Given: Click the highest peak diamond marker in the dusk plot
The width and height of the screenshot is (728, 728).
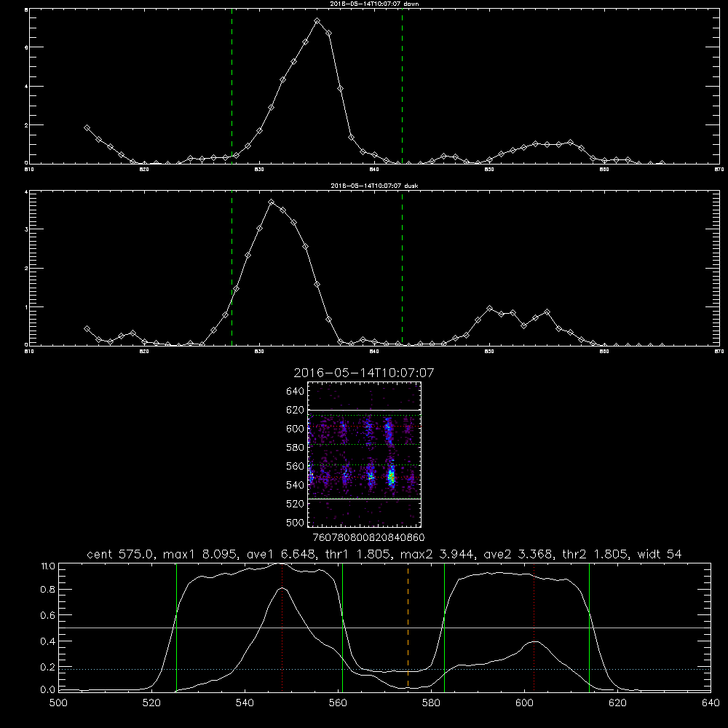Looking at the screenshot, I should 271,202.
